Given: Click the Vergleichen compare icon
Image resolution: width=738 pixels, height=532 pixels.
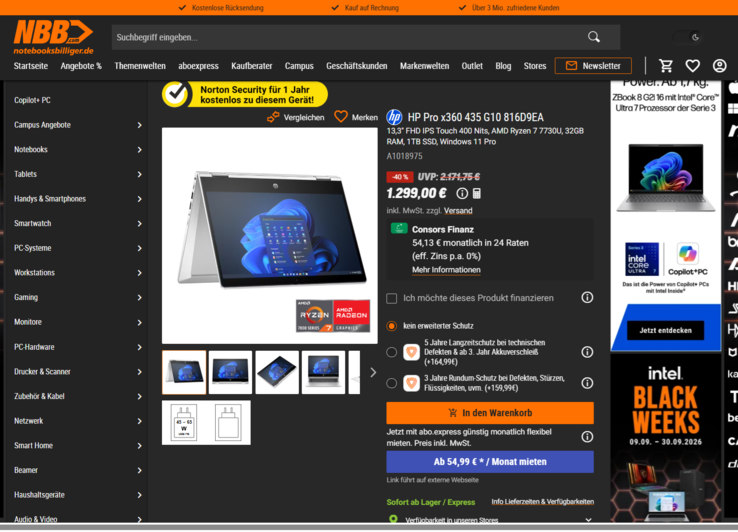Looking at the screenshot, I should tap(273, 117).
